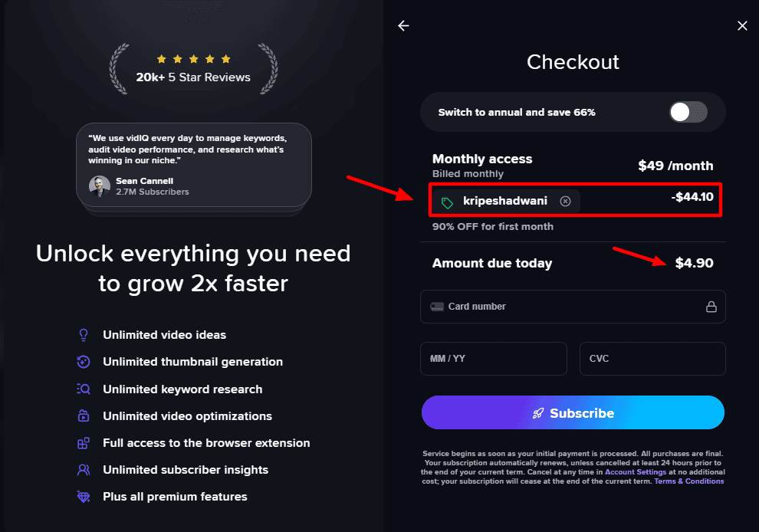Click the premium features diamond icon

pos(84,497)
